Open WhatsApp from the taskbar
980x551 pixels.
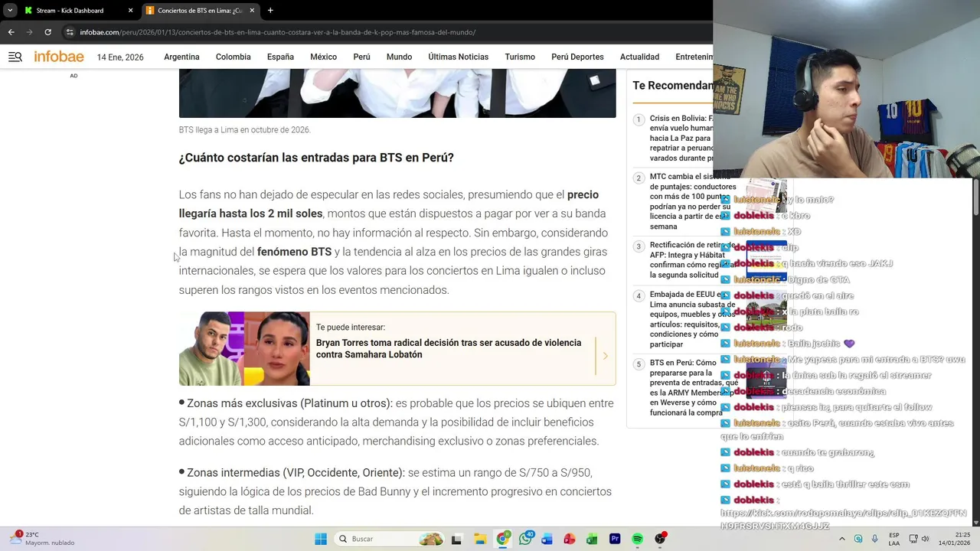click(525, 539)
